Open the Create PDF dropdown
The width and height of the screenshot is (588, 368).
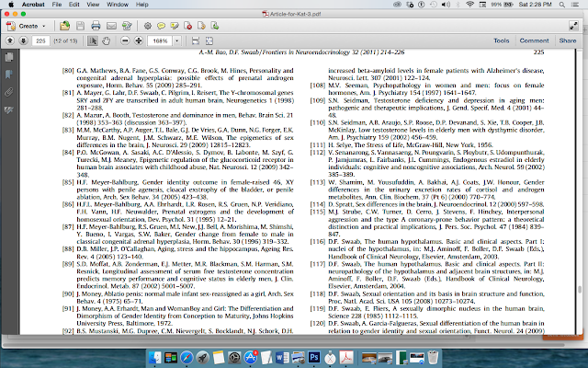tap(27, 26)
